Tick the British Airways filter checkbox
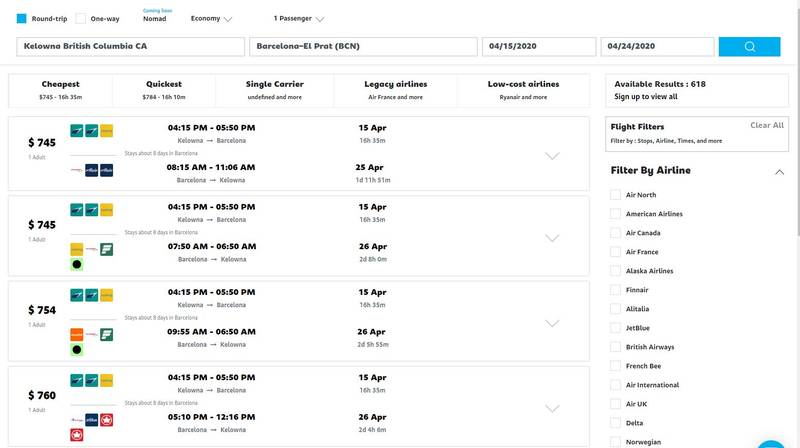Screen dimensions: 800x448 pyautogui.click(x=616, y=347)
